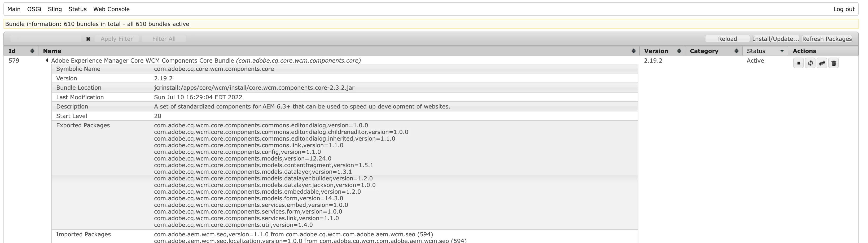Sort bundles by Id column arrows
The height and width of the screenshot is (243, 868).
32,51
